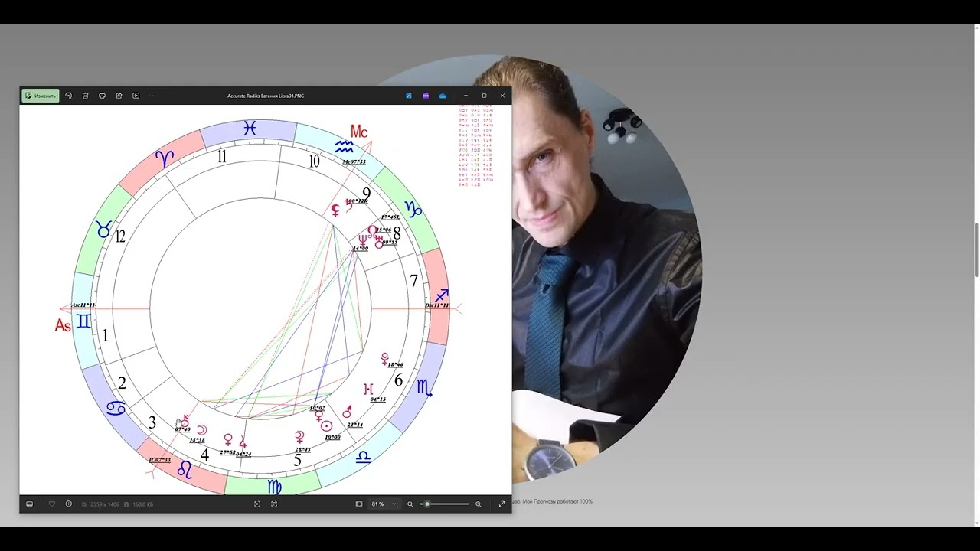
Task: Rotate the image with the rotate icon
Action: click(x=68, y=96)
